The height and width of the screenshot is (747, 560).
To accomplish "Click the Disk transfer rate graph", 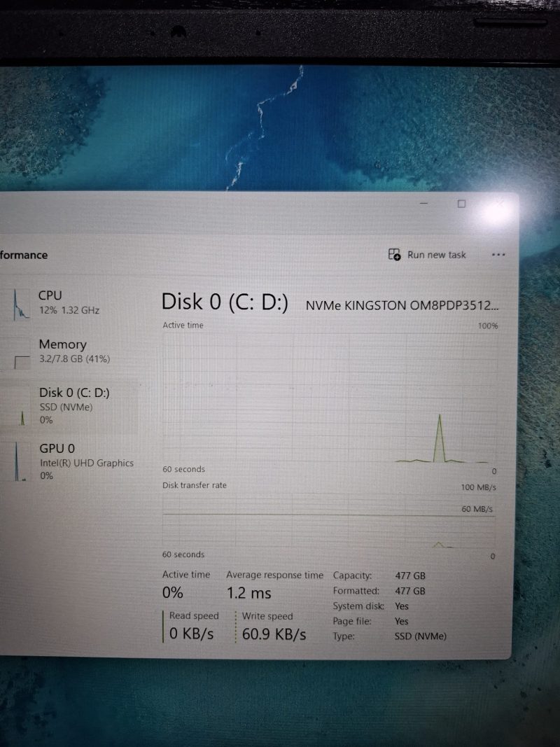I will click(328, 521).
